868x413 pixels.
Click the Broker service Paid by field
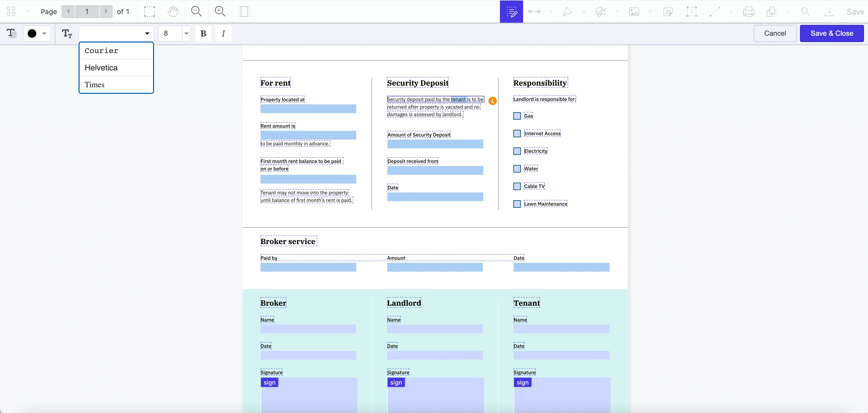tap(308, 267)
